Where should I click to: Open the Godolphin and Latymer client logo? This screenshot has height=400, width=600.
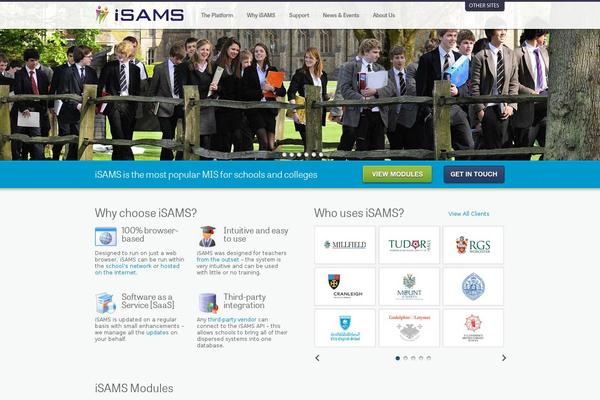(409, 328)
